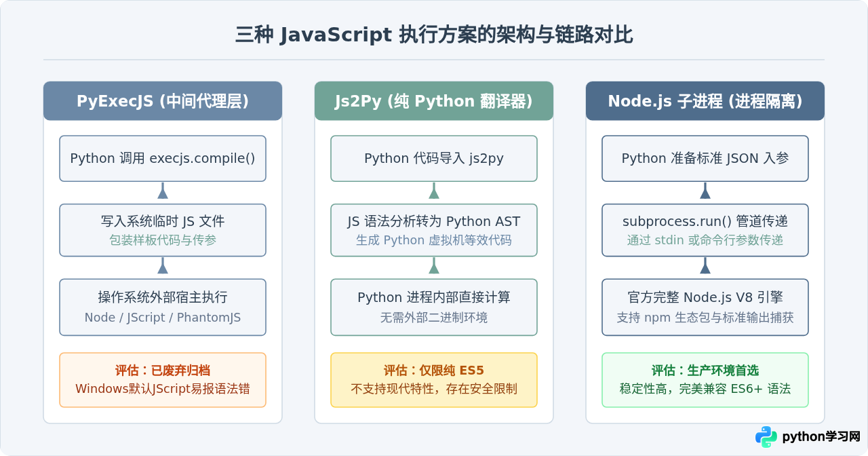Click 稳定性高，完美兼容 ES6+ 语法 line
Screen dimensions: 868x456
point(705,389)
